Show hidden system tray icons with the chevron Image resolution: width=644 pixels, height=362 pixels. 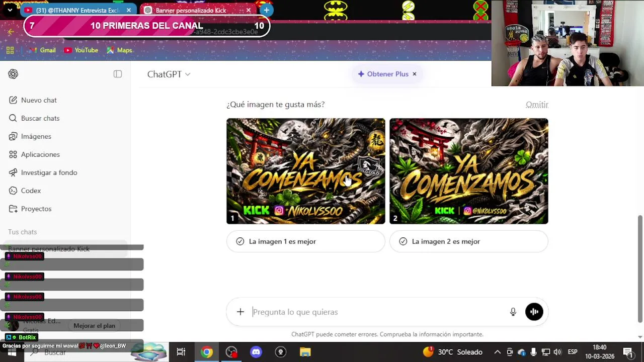coord(497,352)
